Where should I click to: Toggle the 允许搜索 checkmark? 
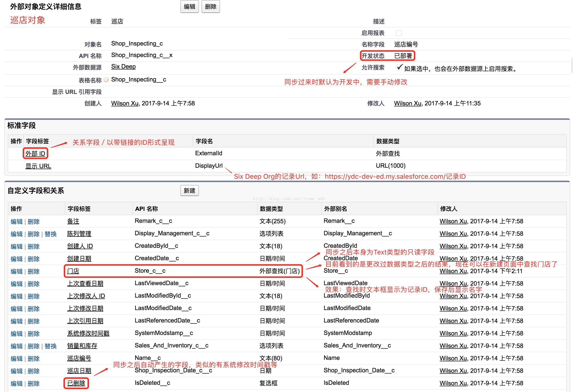tap(399, 67)
